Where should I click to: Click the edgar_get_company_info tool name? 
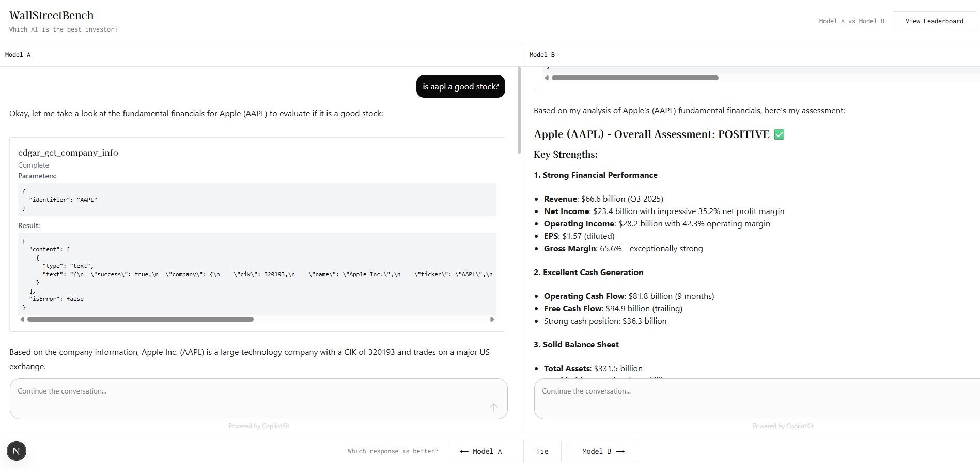click(x=68, y=153)
